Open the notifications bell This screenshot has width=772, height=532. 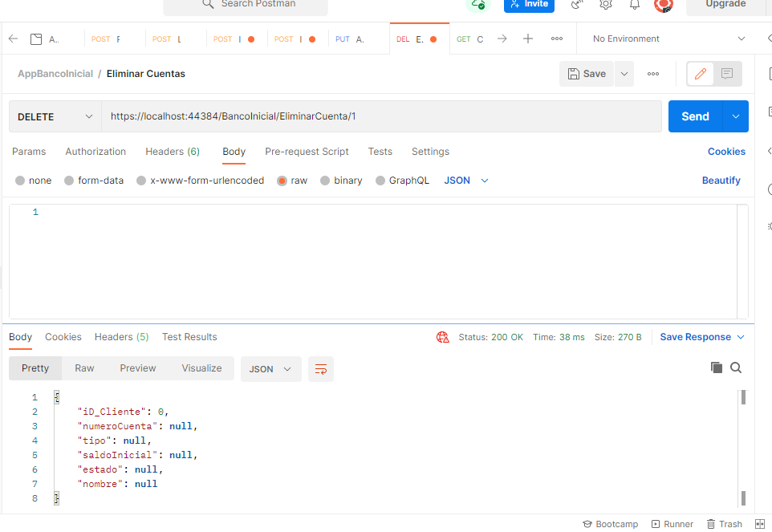(635, 5)
